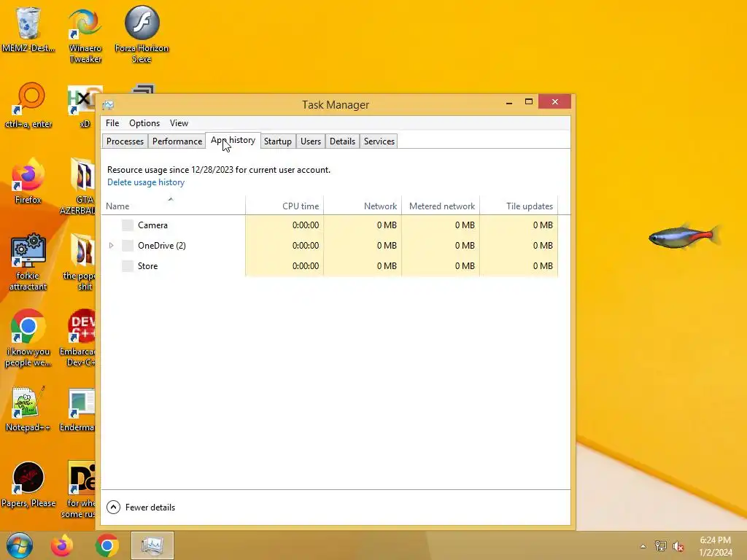Screen dimensions: 747x560
Task: Click Camera's CPU time value 0:00:00
Action: [x=306, y=225]
